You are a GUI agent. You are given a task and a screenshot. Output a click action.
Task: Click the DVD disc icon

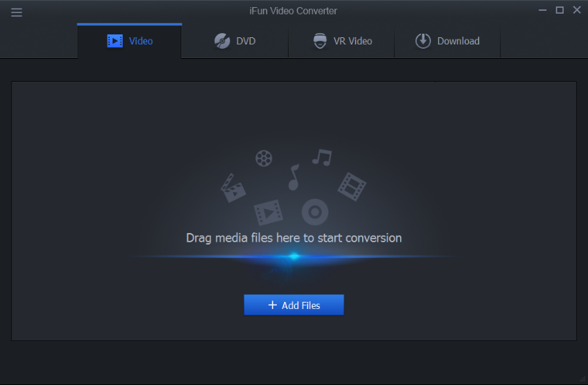tap(222, 41)
